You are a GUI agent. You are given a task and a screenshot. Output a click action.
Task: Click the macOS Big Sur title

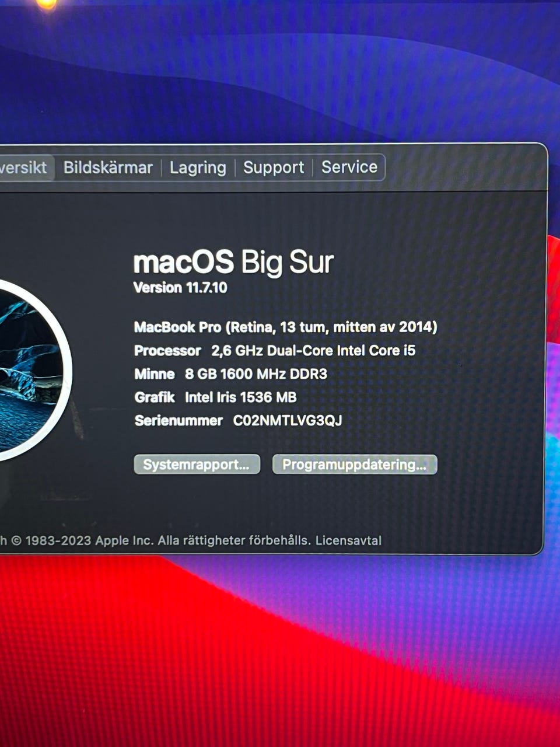[x=234, y=261]
